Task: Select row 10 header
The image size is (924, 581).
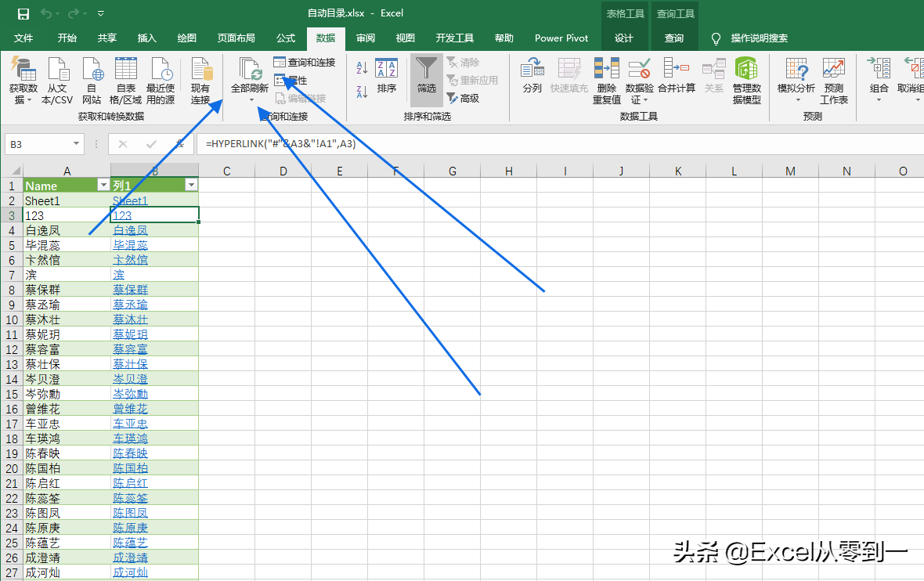Action: point(12,319)
